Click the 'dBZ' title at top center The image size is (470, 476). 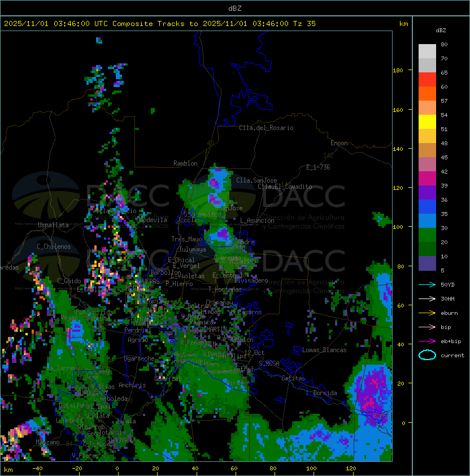click(235, 8)
